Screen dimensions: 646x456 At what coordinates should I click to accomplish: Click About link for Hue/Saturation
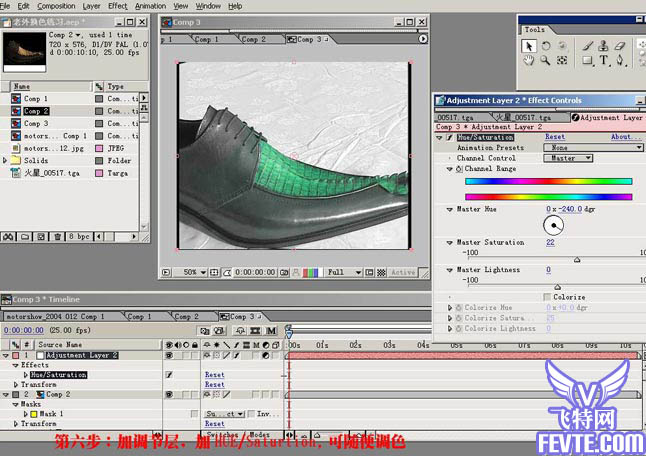point(626,137)
